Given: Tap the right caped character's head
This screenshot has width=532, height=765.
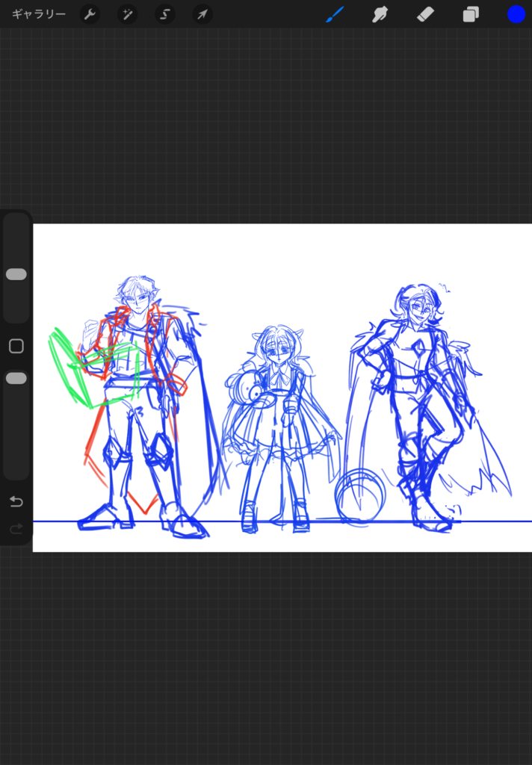Looking at the screenshot, I should coord(418,306).
